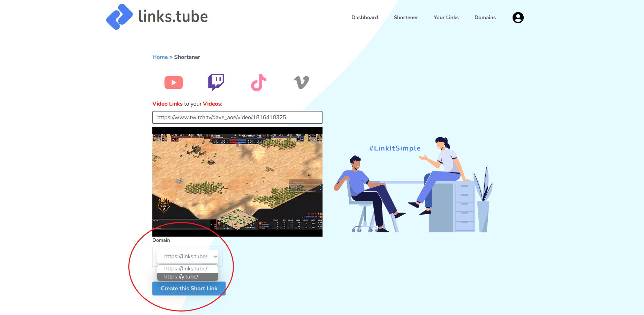
Task: Select the YouTube platform icon
Action: coord(174,83)
